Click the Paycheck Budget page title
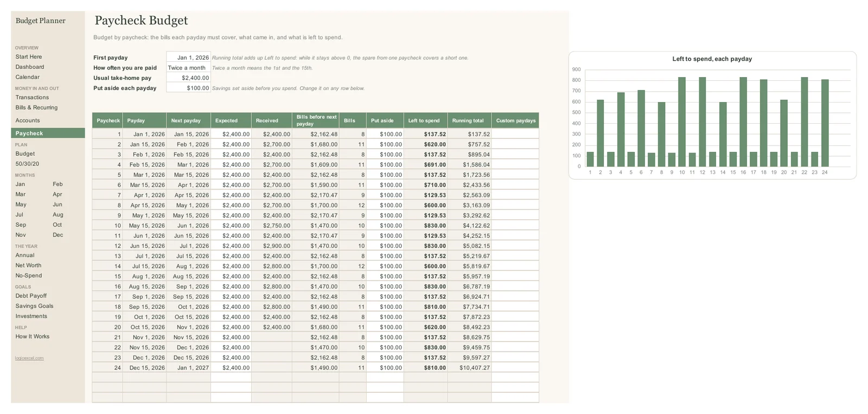 (141, 21)
